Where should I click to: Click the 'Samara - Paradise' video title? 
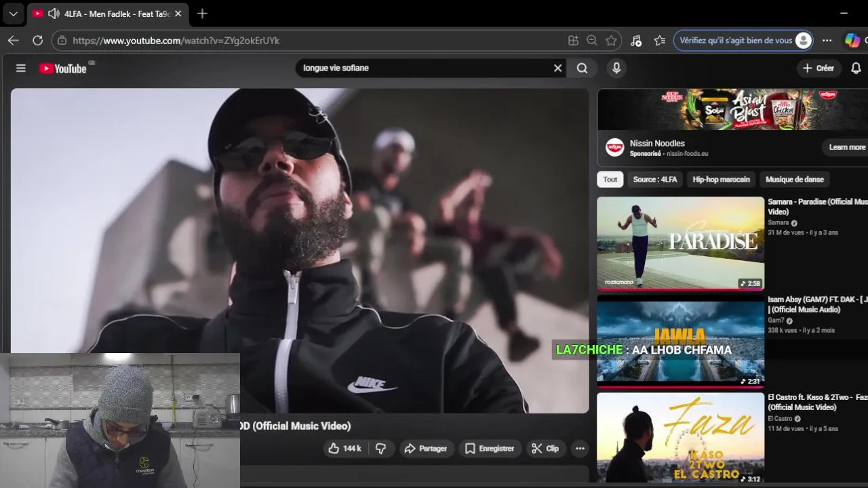[818, 207]
